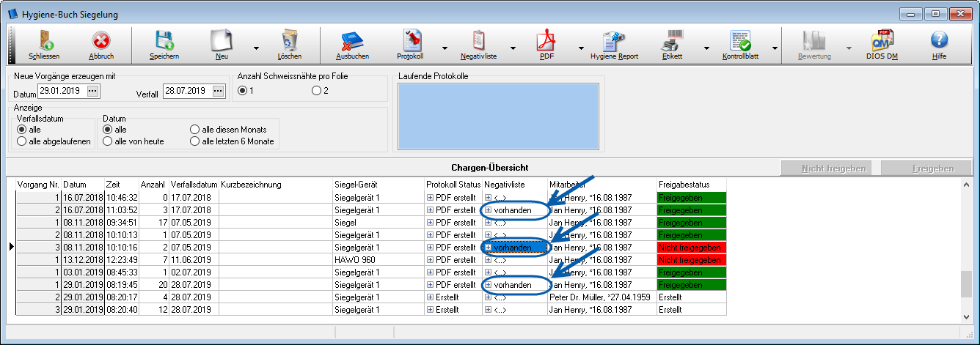This screenshot has height=345, width=980.
Task: Select Verfallsdatum 'alle' radio button
Action: [22, 130]
